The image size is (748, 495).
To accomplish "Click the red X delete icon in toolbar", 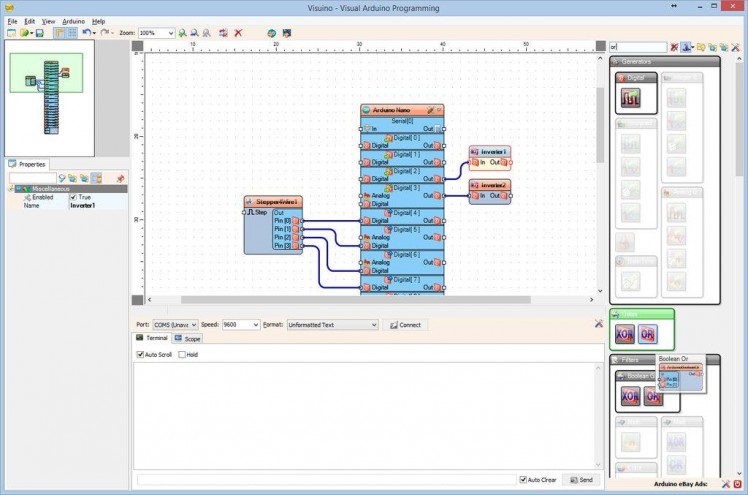I will coord(238,33).
